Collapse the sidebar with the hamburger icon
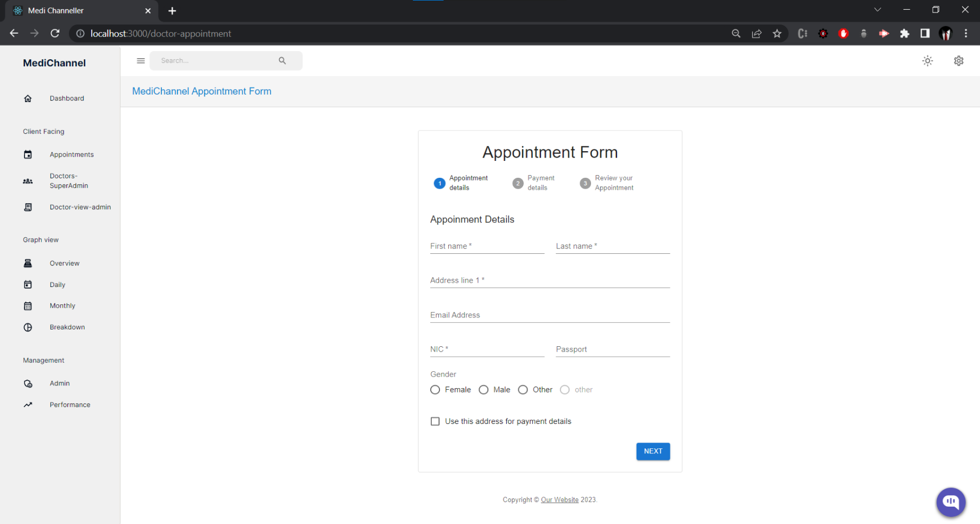This screenshot has width=980, height=524. pos(141,60)
